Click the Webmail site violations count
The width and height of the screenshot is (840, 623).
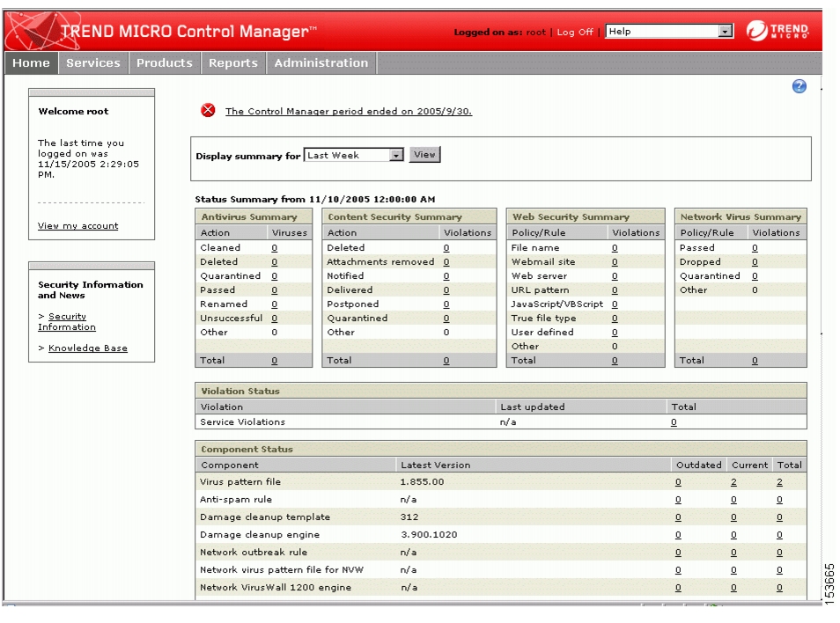click(615, 261)
